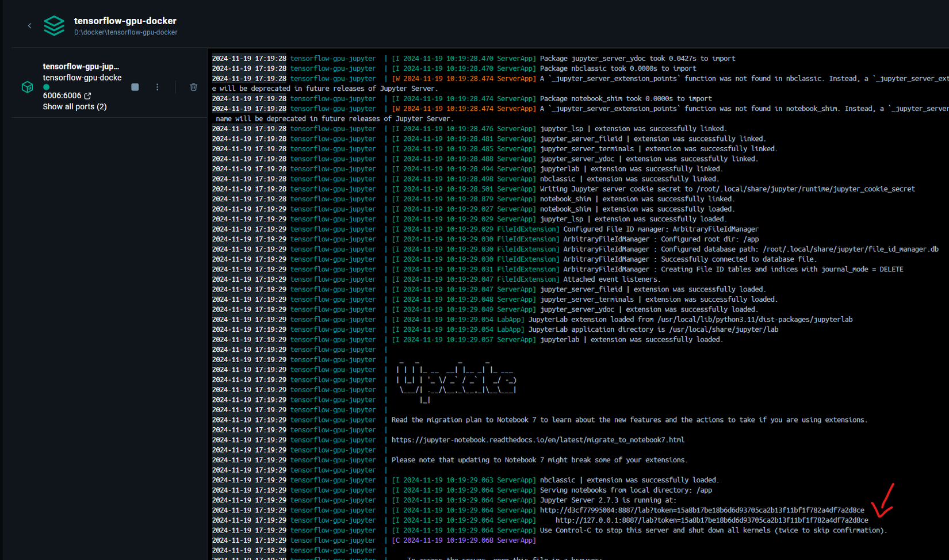Click the tensorflow-gpu-docker project title
Viewport: 949px width, 560px height.
[125, 21]
